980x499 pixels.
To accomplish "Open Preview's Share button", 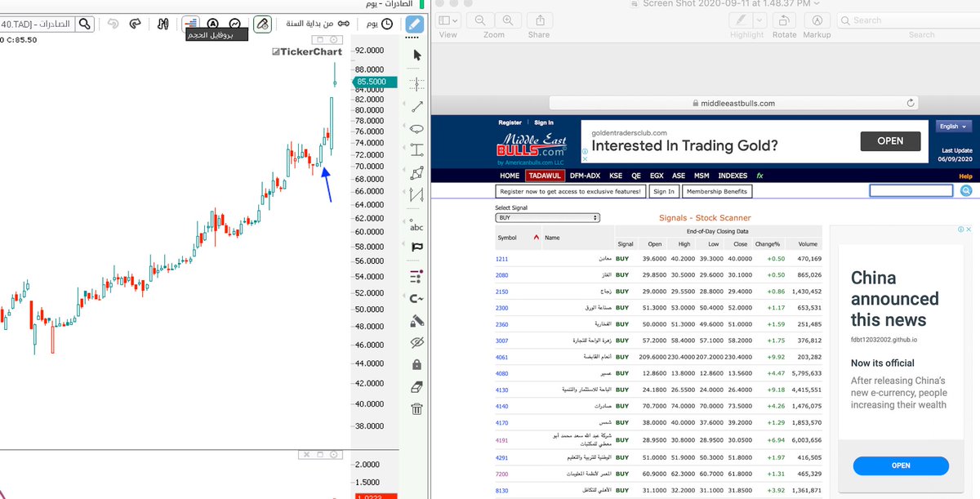I will pos(539,20).
